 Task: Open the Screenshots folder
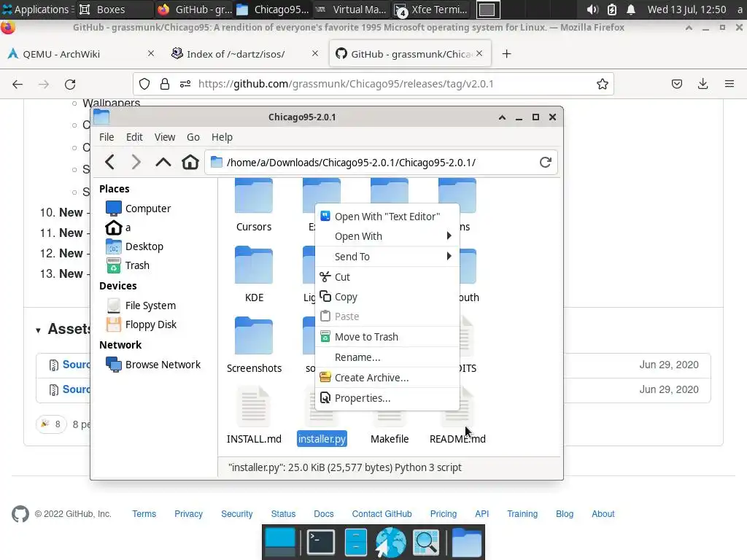point(253,345)
